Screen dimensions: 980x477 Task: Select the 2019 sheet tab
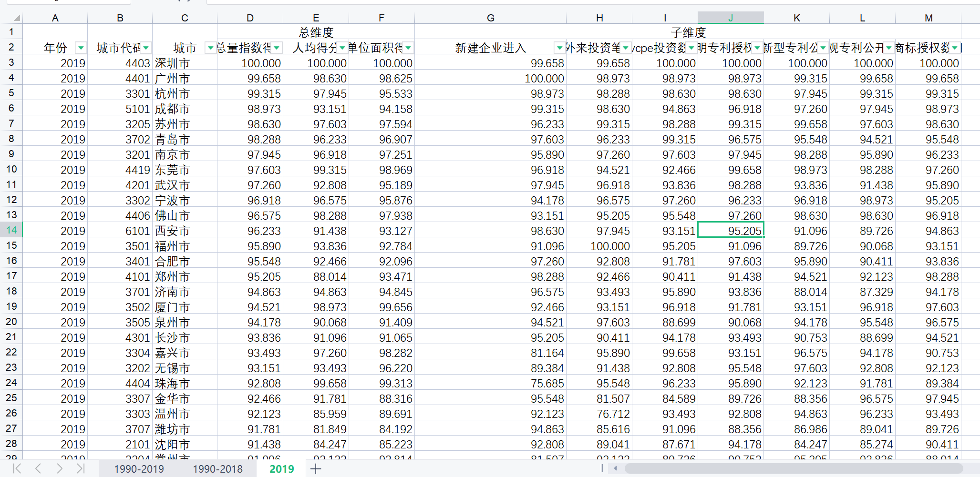coord(282,469)
